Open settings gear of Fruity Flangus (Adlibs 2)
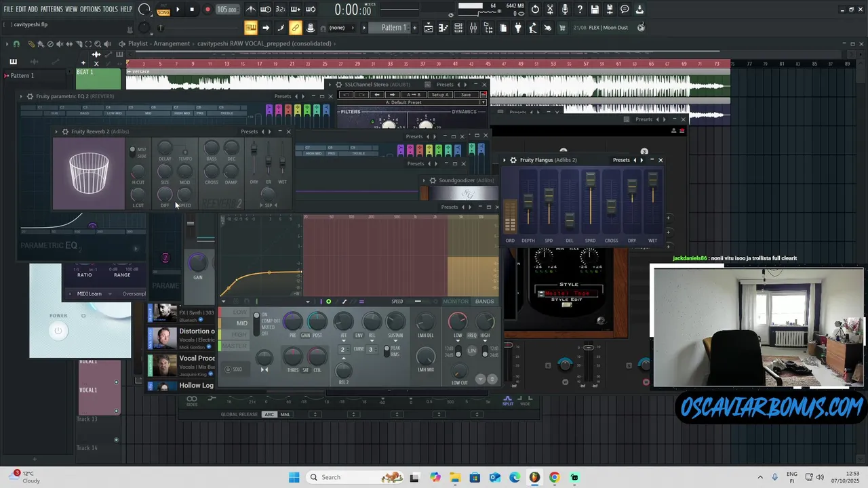 pyautogui.click(x=513, y=160)
